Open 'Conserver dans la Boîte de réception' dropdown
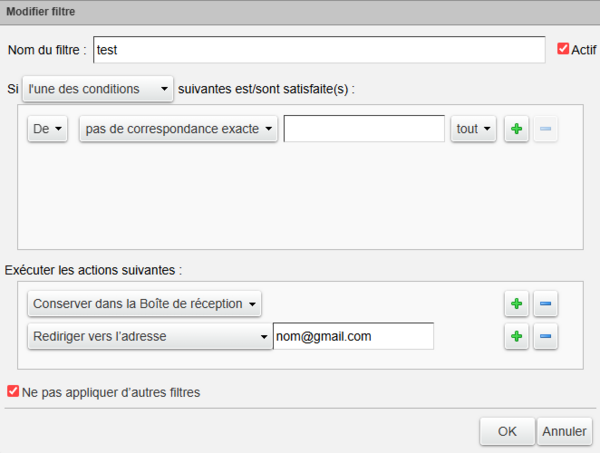Image resolution: width=600 pixels, height=453 pixels. point(144,304)
